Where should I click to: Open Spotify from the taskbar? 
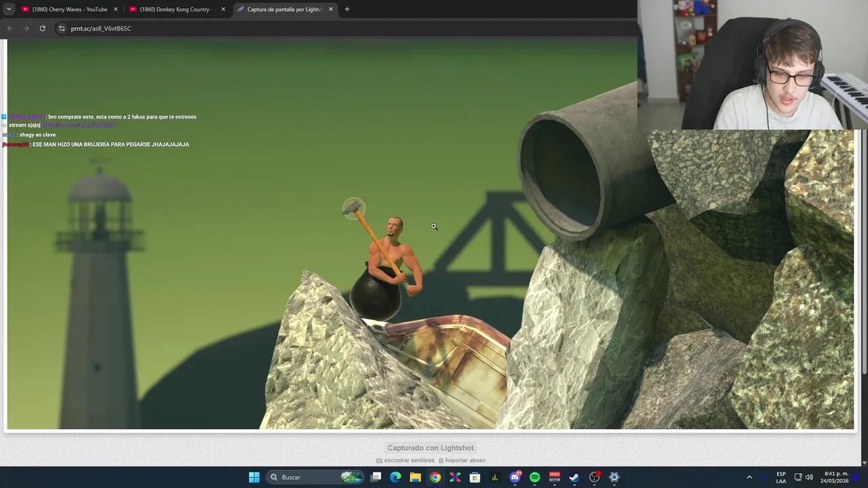[534, 477]
